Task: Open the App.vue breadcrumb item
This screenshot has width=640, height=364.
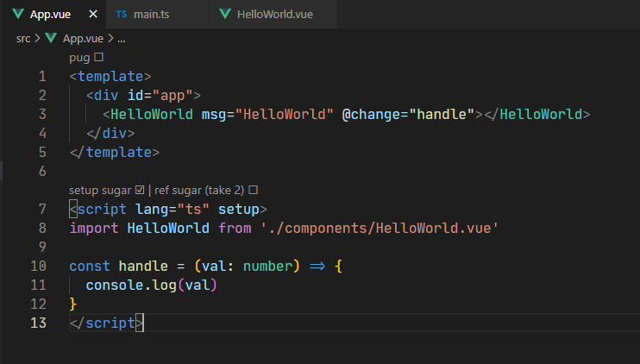Action: click(x=83, y=38)
